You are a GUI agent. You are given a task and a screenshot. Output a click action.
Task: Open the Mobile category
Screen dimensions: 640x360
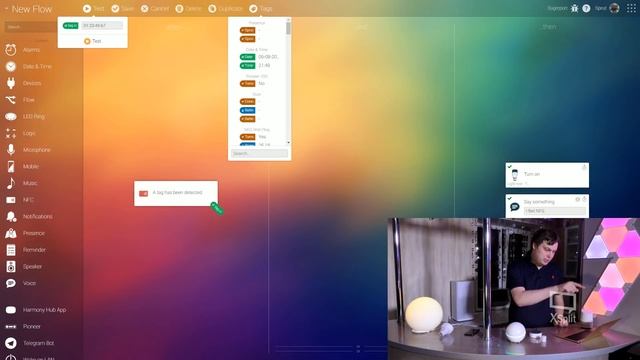tap(24, 167)
